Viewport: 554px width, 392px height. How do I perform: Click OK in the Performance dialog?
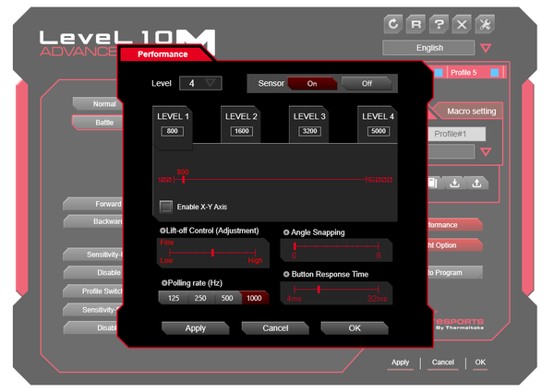(355, 328)
